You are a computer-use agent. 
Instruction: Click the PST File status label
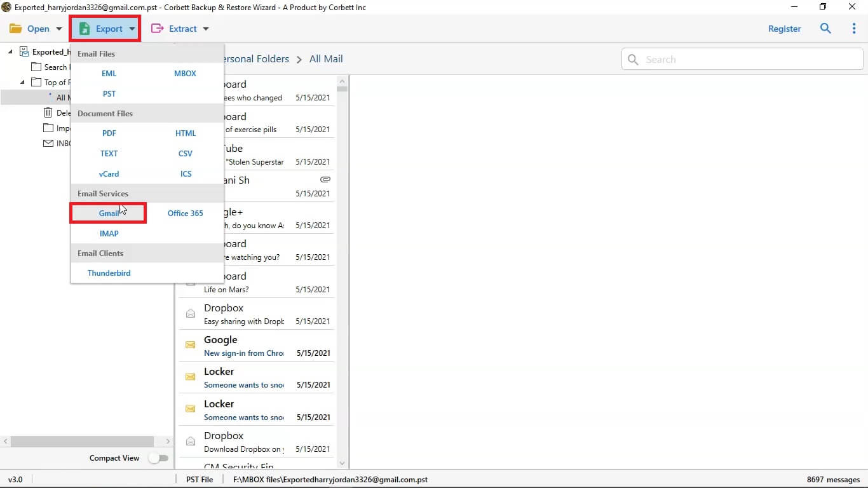coord(199,480)
